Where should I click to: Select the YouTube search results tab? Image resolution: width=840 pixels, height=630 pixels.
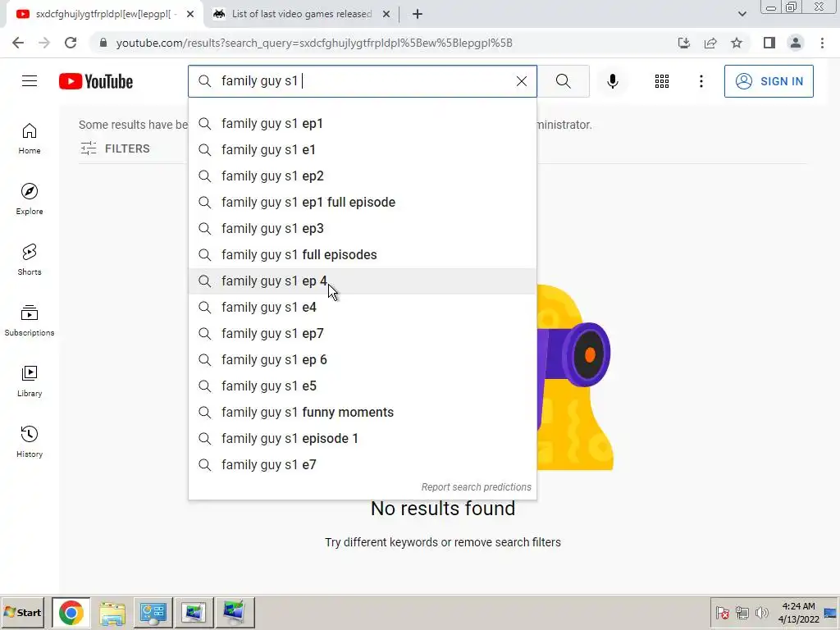pos(103,14)
